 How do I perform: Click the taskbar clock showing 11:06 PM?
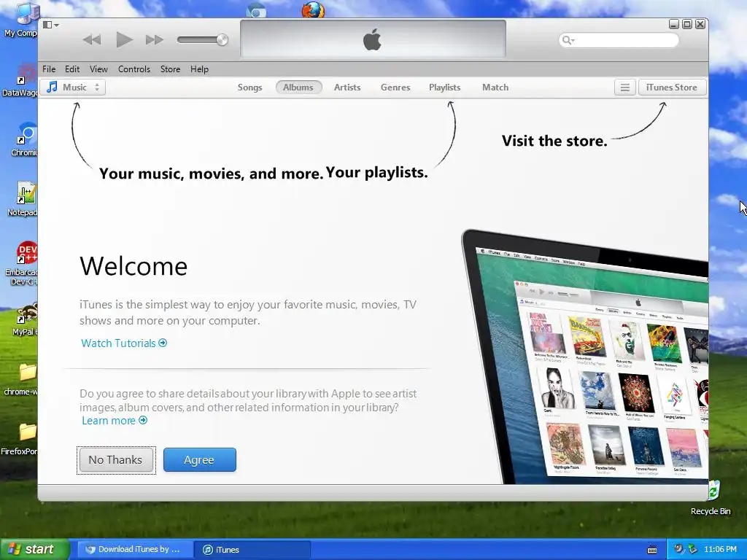pos(720,549)
